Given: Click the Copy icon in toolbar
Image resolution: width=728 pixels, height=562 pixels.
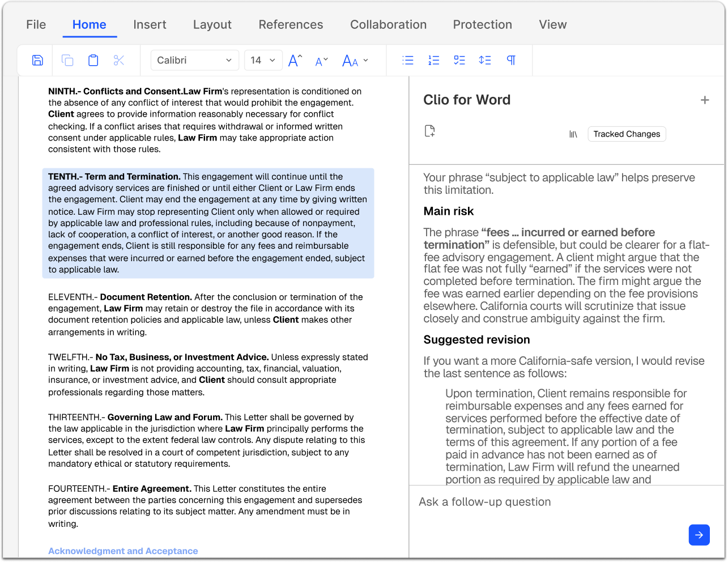Looking at the screenshot, I should coord(67,60).
